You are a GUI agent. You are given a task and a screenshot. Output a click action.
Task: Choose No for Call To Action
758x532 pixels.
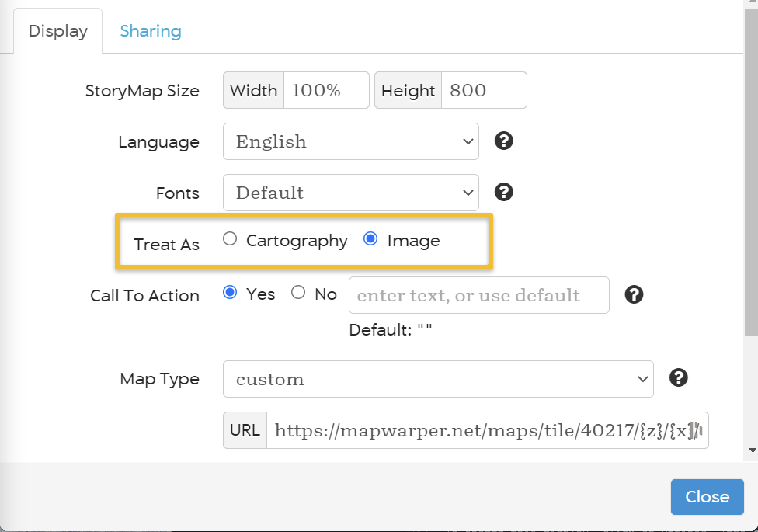(x=299, y=293)
